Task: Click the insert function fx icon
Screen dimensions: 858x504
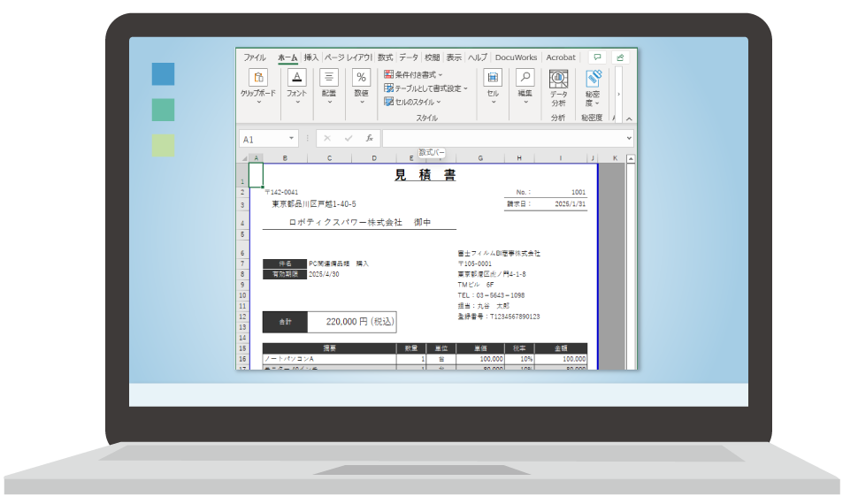Action: coord(369,139)
